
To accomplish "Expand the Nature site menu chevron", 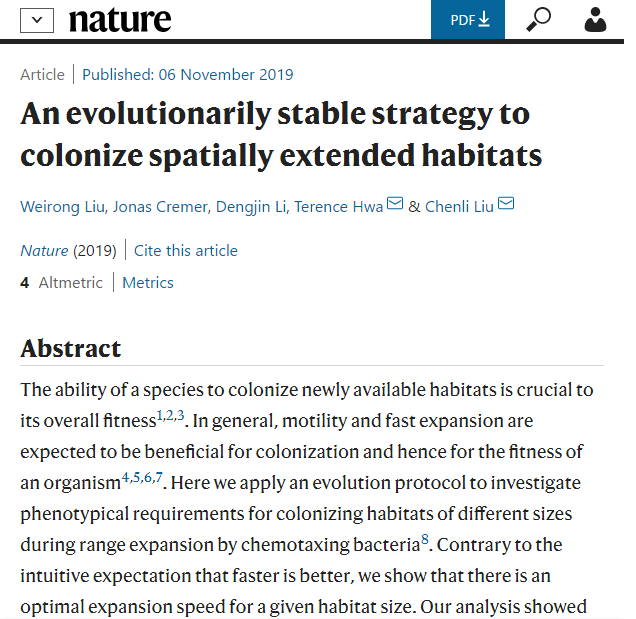I will pos(37,20).
